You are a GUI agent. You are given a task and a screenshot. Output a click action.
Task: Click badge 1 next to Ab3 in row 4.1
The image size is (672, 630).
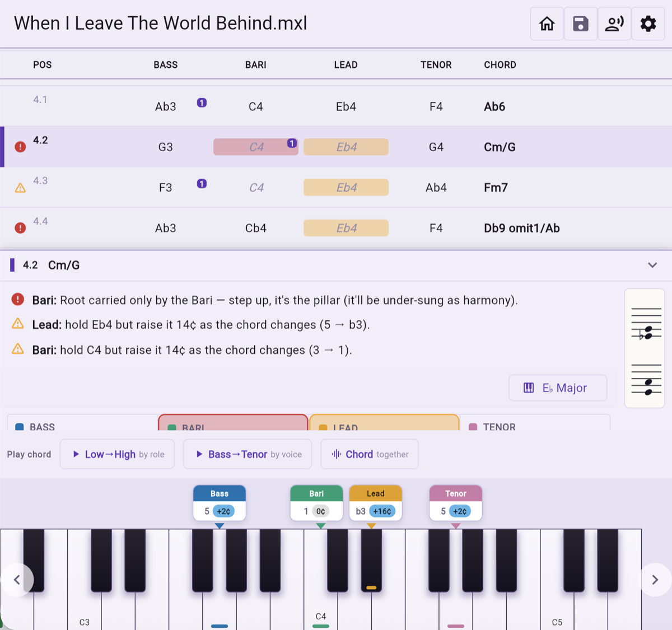click(202, 102)
